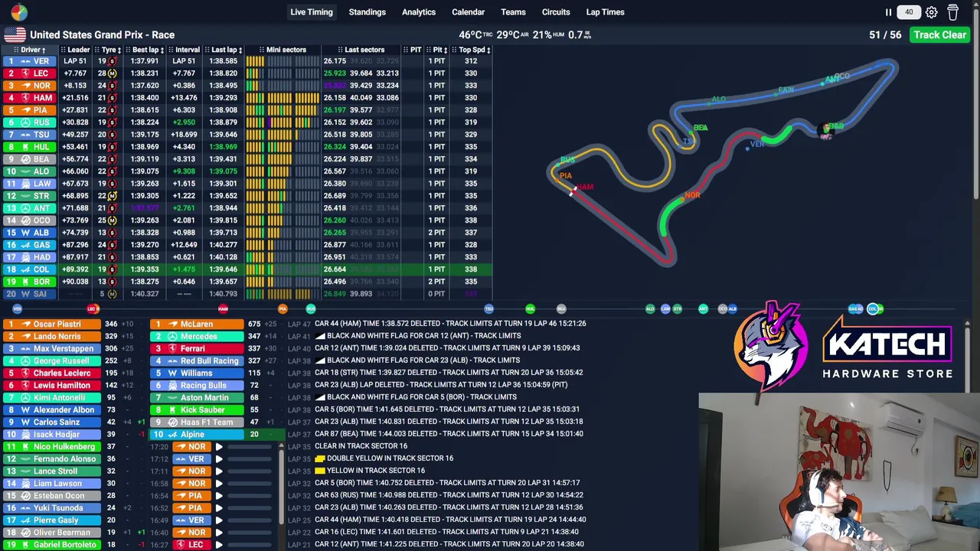The height and width of the screenshot is (551, 980).
Task: Play the 16:54 PIA team radio clip
Action: (219, 496)
